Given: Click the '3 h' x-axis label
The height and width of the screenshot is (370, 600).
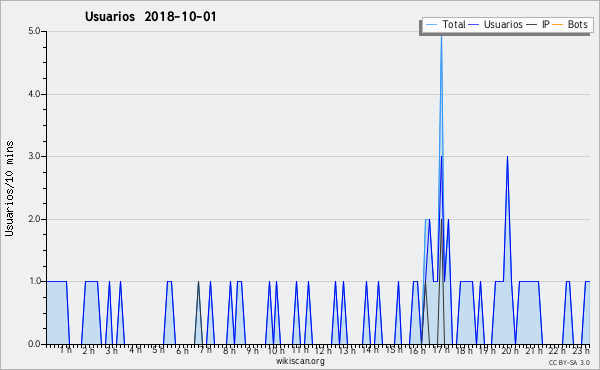Looking at the screenshot, I should [112, 351].
